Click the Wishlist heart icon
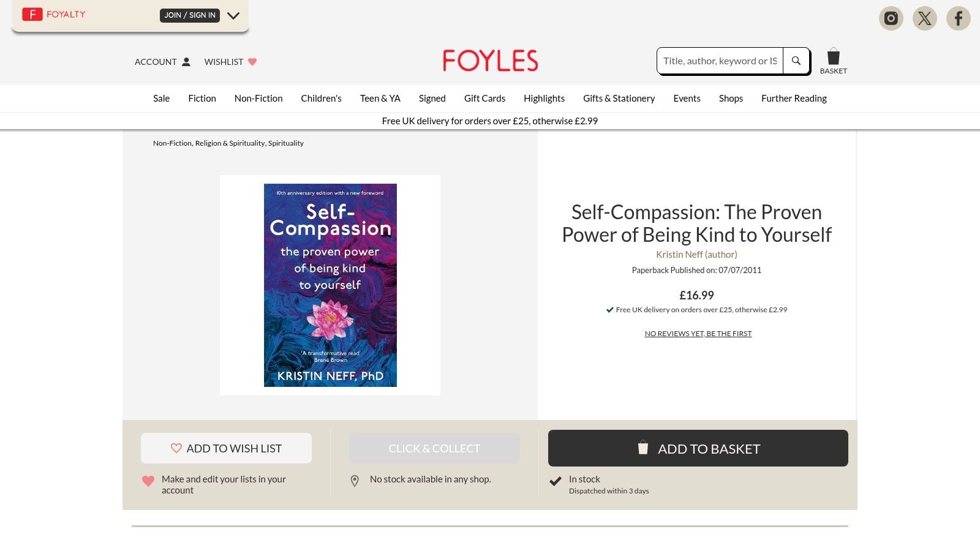Image resolution: width=980 pixels, height=551 pixels. coord(252,61)
